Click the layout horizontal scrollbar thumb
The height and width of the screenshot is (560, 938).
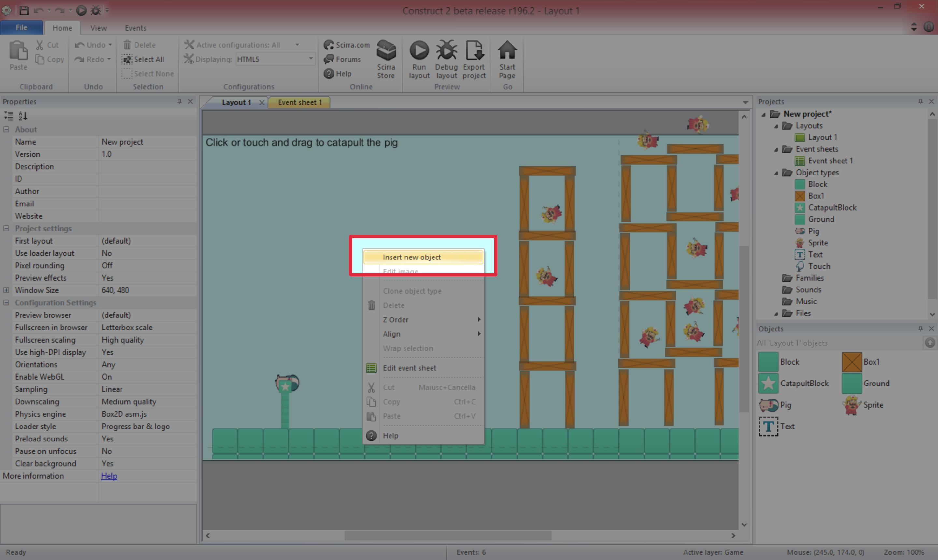point(448,536)
